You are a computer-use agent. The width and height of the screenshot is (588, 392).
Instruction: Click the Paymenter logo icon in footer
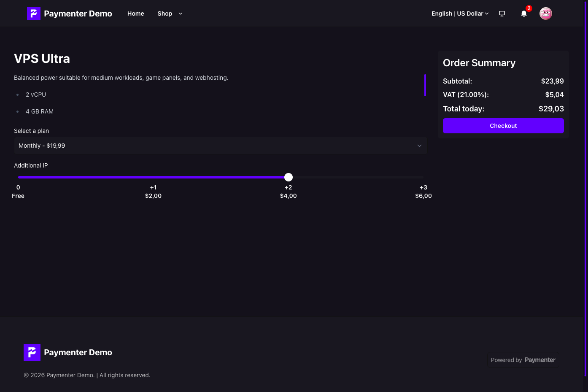point(32,352)
